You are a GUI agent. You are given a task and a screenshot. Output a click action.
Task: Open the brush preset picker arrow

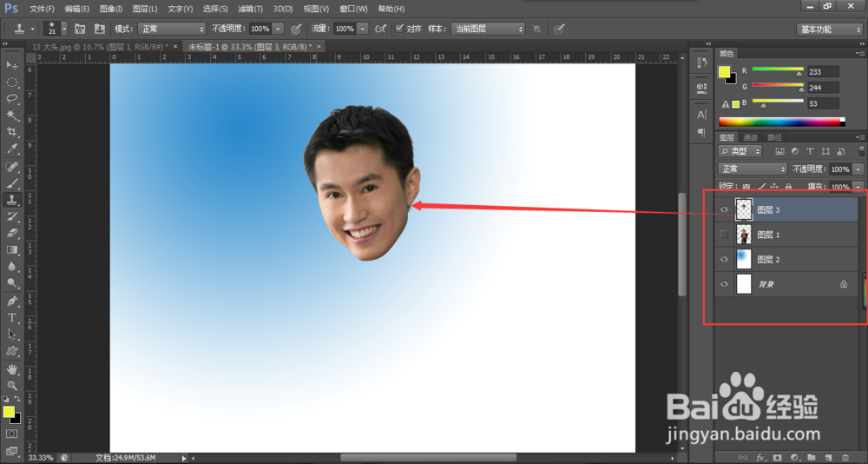(64, 29)
